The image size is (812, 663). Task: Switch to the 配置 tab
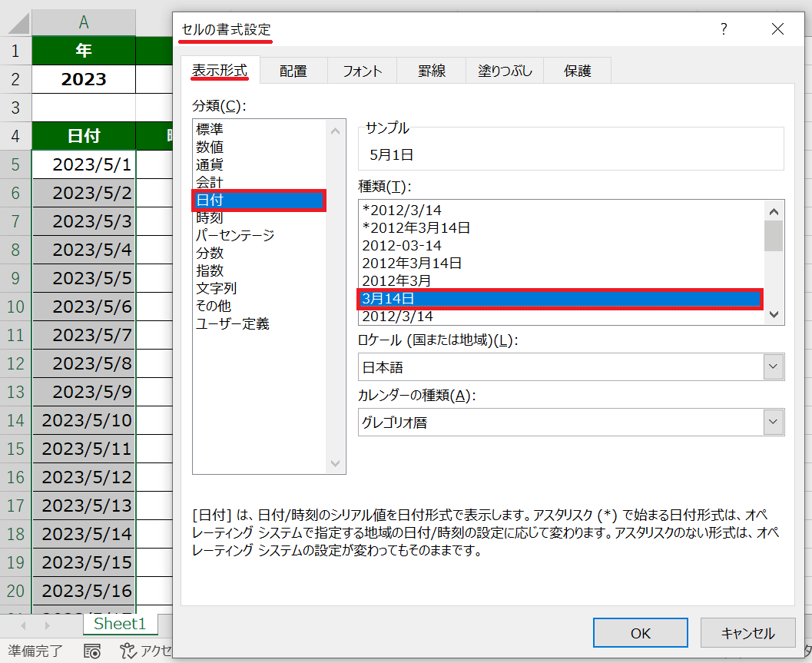coord(293,71)
